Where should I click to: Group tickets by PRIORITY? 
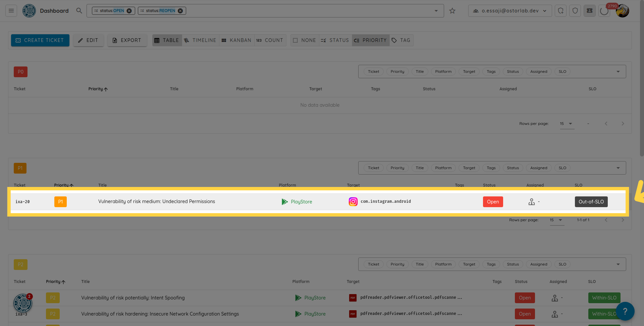(x=371, y=40)
